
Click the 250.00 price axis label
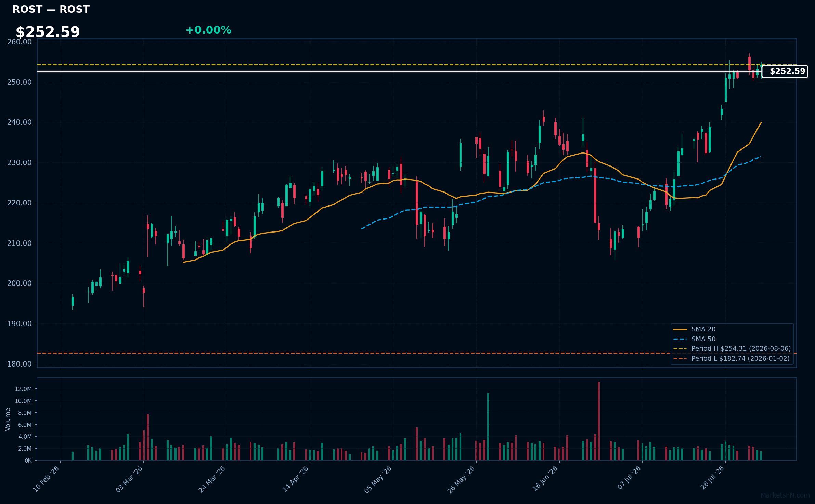point(20,82)
